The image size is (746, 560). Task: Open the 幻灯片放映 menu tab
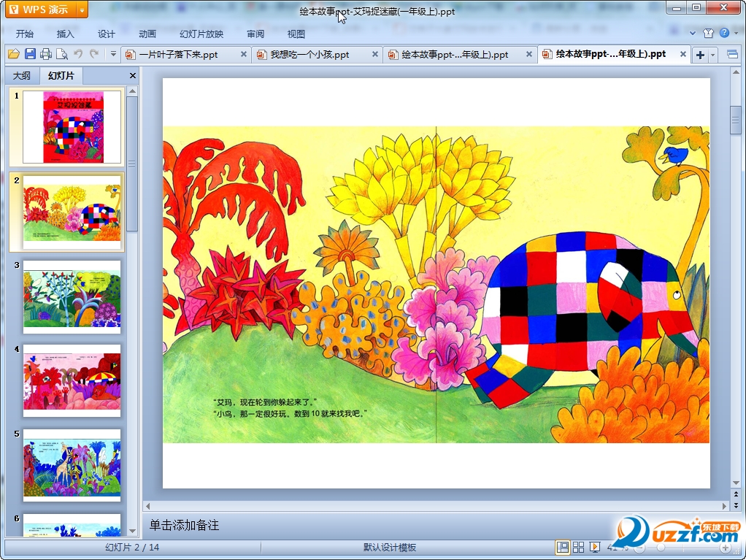201,34
